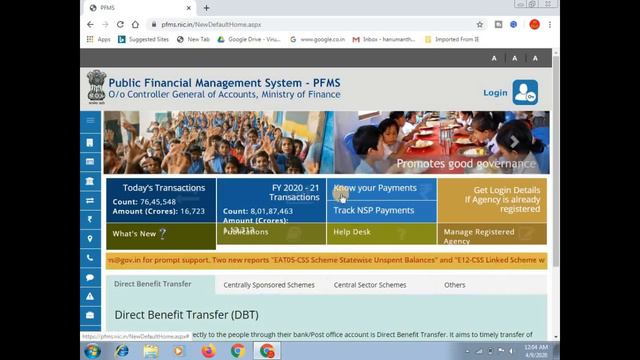Bookmark this page with star icon
Image resolution: width=640 pixels, height=360 pixels.
pos(480,24)
